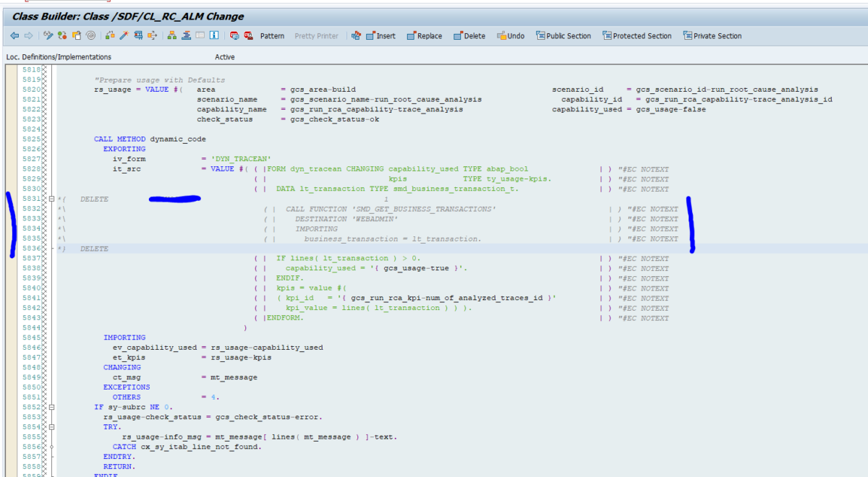Viewport: 868px width, 477px height.
Task: Go back with the left arrow icon
Action: (x=14, y=35)
